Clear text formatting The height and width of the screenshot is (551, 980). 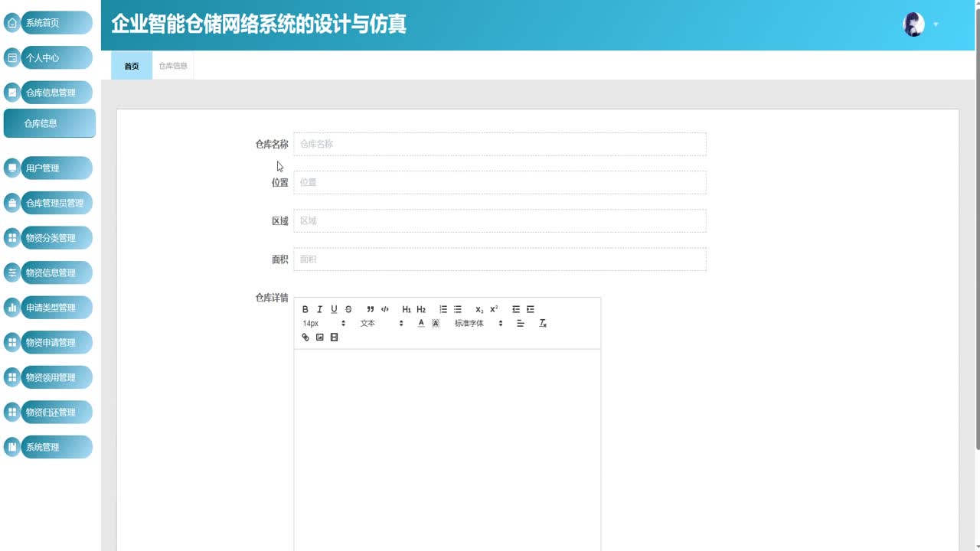543,324
